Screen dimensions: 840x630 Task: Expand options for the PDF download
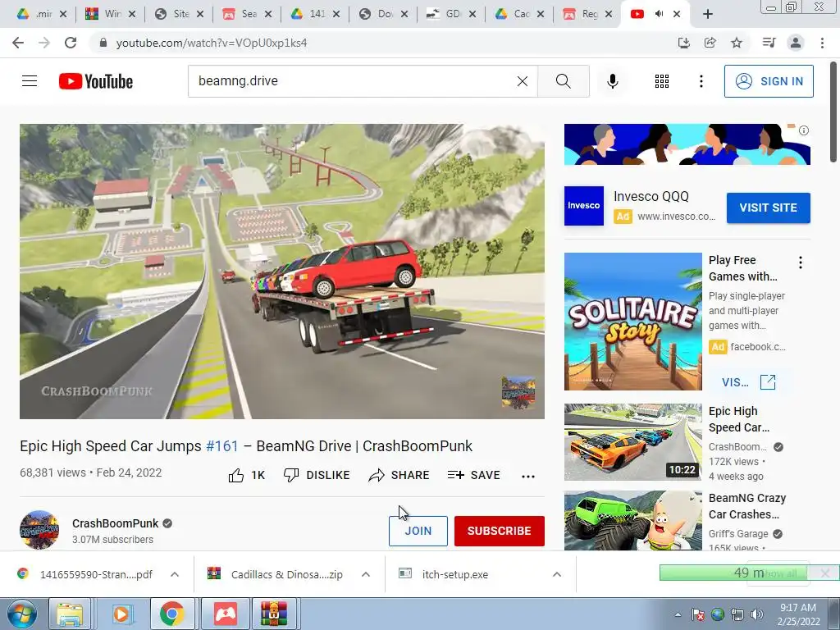coord(175,574)
